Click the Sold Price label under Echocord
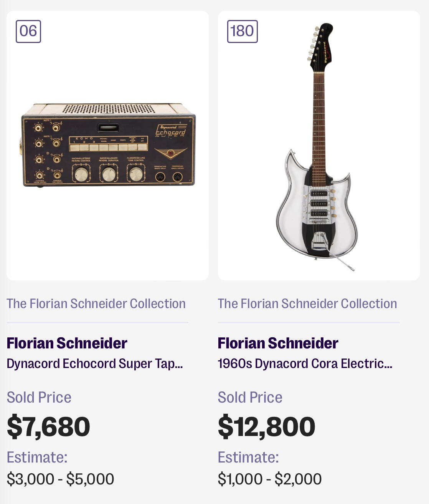 pos(39,397)
